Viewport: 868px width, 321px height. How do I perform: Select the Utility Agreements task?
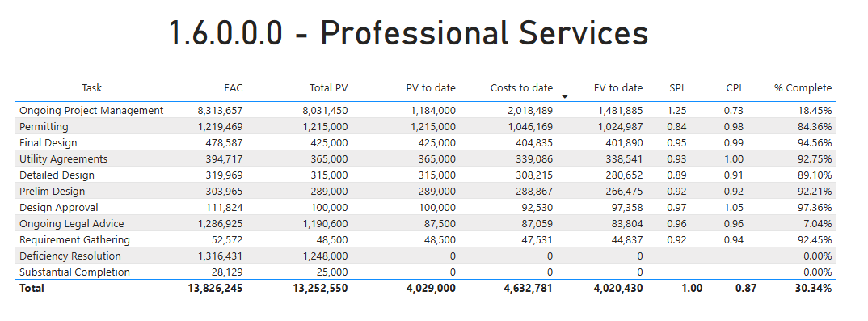pos(64,158)
